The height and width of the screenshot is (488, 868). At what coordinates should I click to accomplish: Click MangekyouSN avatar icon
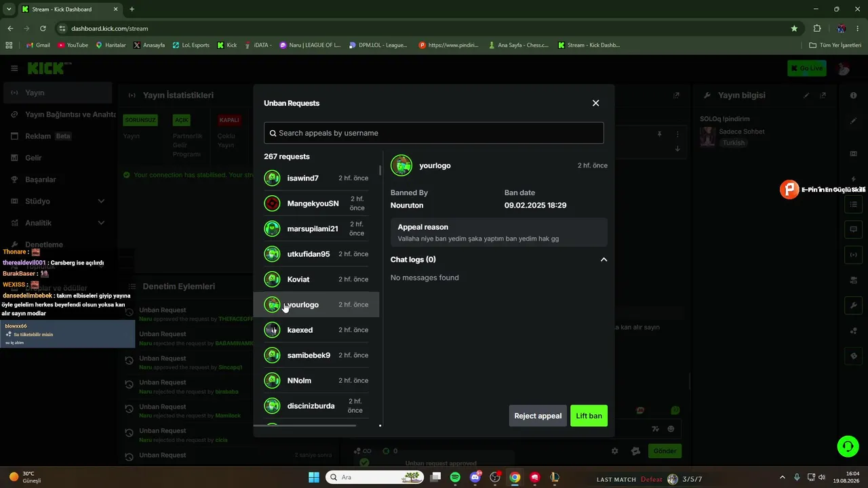click(272, 203)
